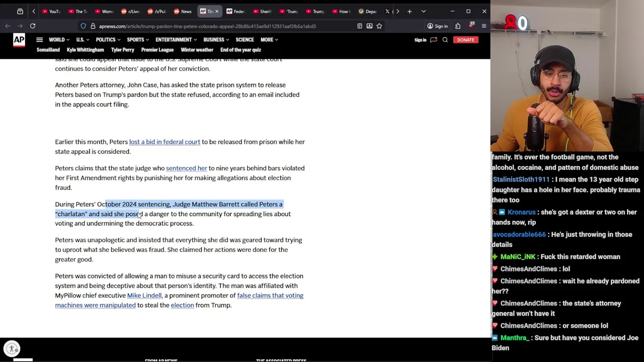Open the extensions puzzle icon

tap(458, 26)
